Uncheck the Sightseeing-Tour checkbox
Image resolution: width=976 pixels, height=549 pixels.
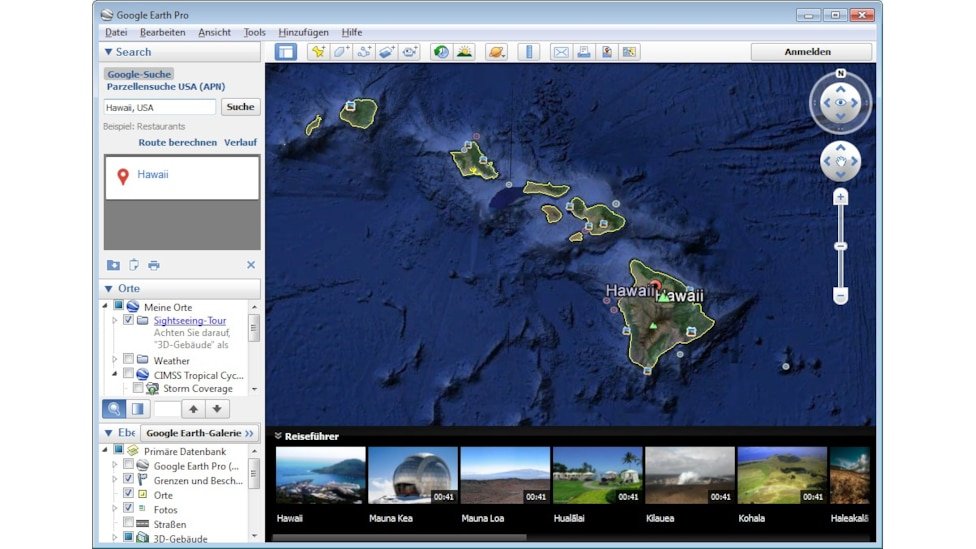click(128, 320)
